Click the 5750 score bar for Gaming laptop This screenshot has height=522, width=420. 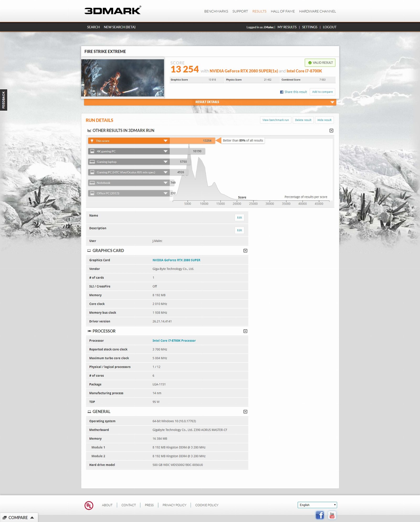tap(180, 162)
